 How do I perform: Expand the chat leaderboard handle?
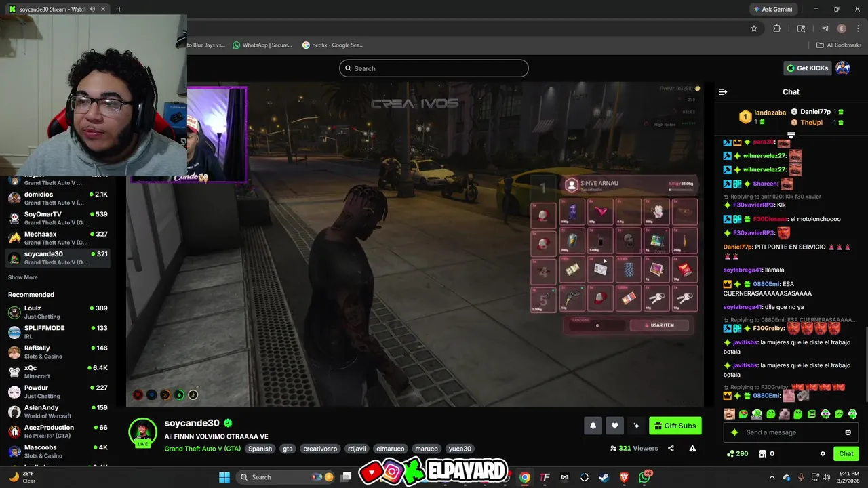pyautogui.click(x=791, y=136)
